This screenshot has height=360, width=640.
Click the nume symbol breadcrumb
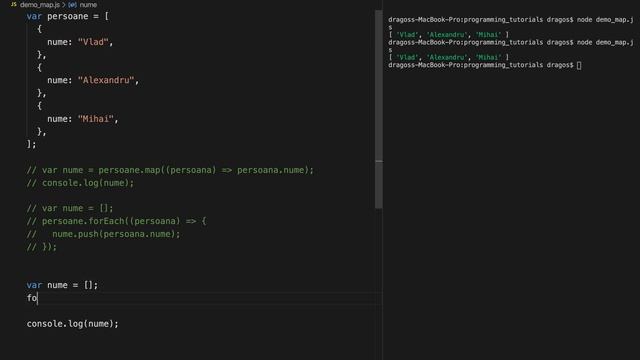[88, 5]
